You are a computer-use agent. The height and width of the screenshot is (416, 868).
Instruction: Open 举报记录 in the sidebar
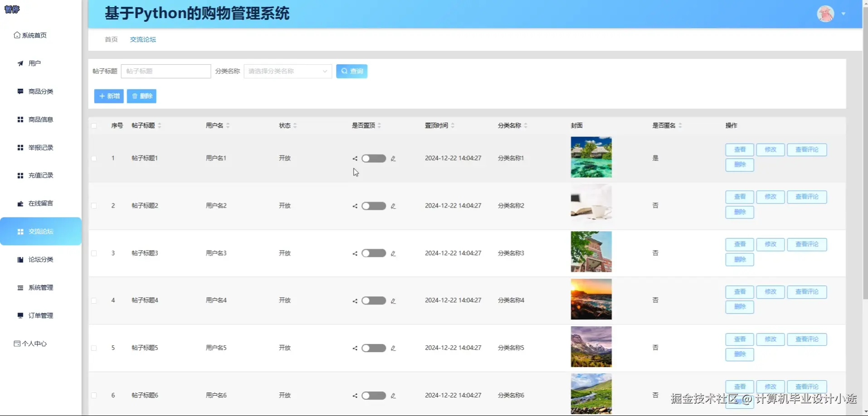pos(35,148)
